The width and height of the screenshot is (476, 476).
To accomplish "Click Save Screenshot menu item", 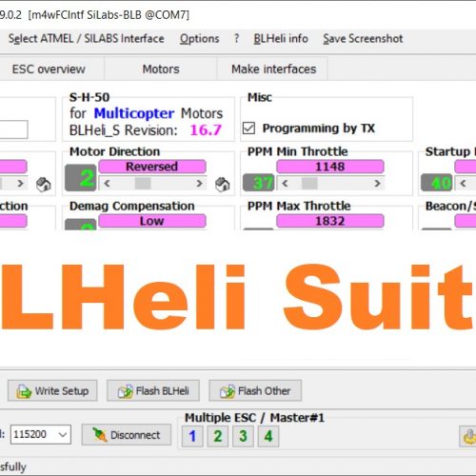I will pyautogui.click(x=363, y=39).
